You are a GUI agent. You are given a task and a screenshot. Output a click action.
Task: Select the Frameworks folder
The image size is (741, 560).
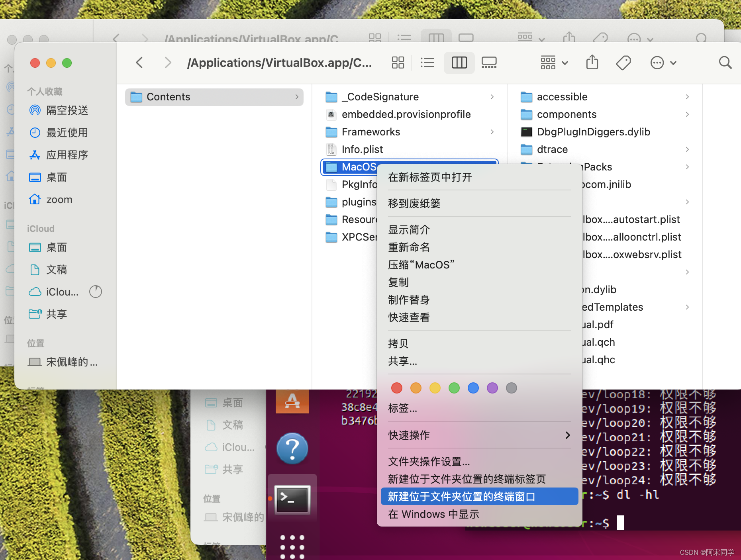(x=410, y=132)
